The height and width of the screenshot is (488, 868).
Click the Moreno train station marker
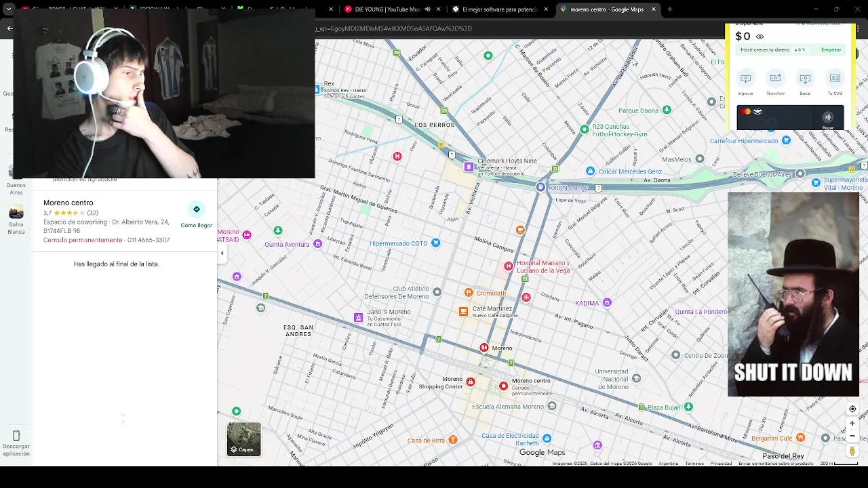click(484, 347)
